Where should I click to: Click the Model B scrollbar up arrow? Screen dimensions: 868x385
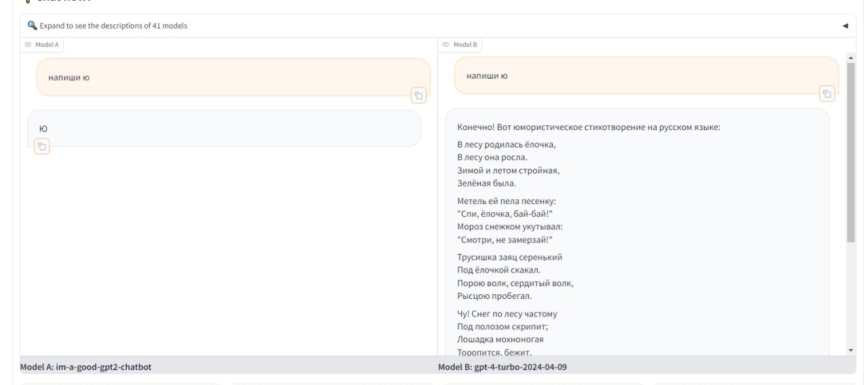tap(851, 58)
